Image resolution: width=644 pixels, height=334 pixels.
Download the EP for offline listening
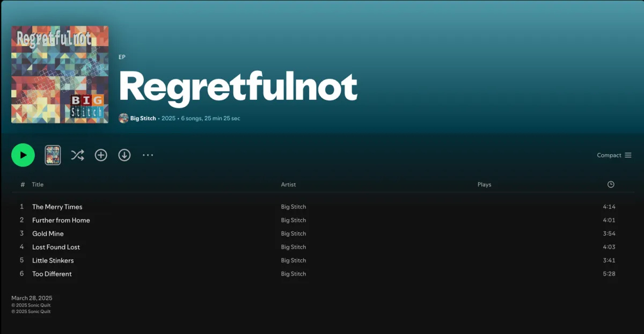(x=125, y=155)
